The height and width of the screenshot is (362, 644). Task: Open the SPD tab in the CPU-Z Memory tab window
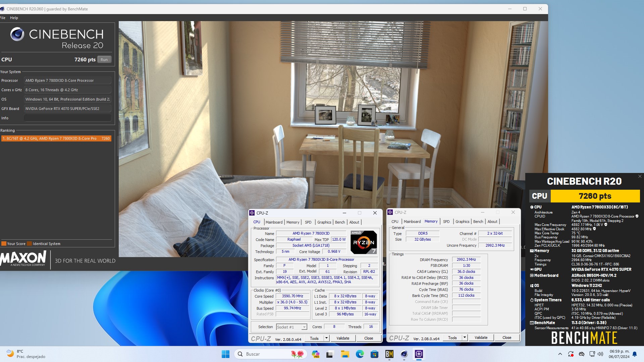446,222
